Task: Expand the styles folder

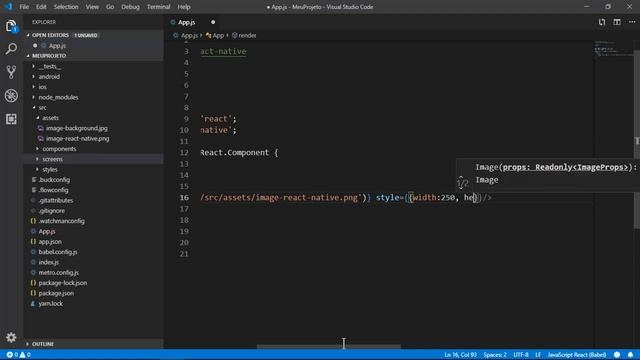Action: (50, 169)
